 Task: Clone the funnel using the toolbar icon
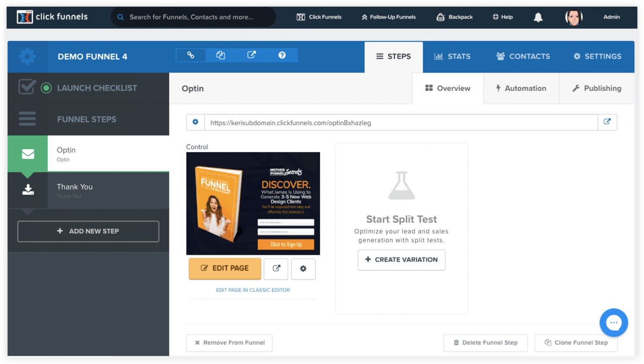pos(221,55)
